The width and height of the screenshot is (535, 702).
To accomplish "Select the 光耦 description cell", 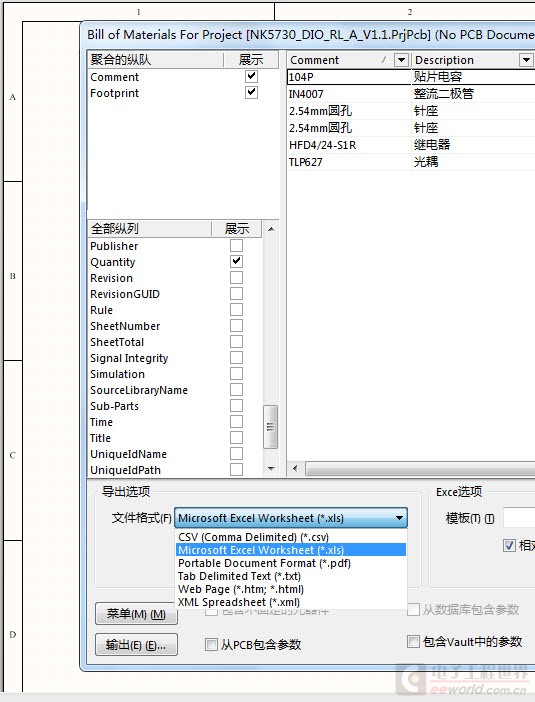I will pos(473,162).
